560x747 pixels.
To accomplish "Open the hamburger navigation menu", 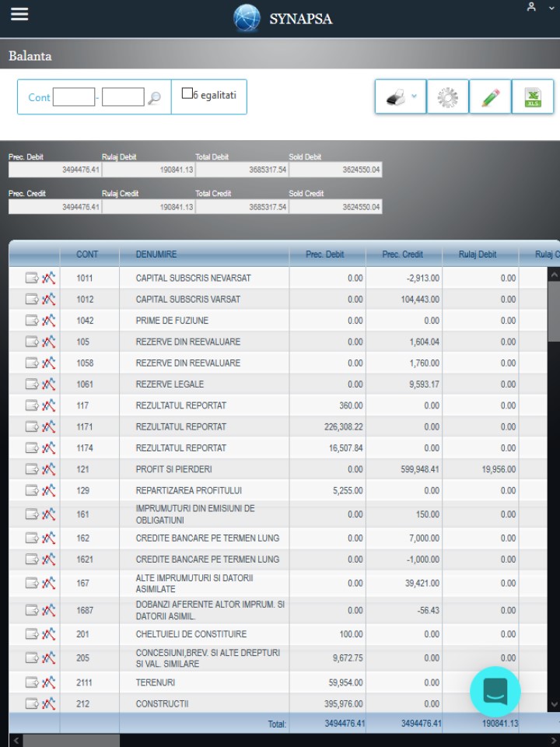I will point(19,14).
